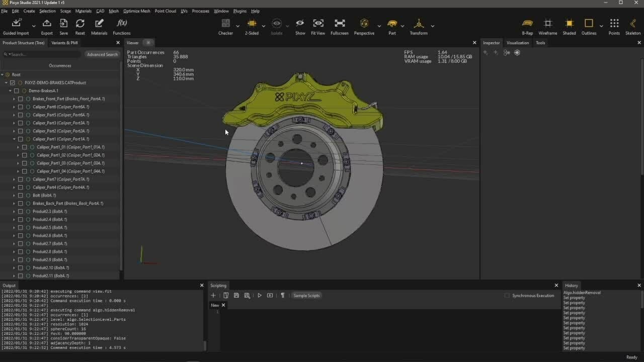
Task: Open the Guided Import dropdown arrow
Action: click(34, 26)
